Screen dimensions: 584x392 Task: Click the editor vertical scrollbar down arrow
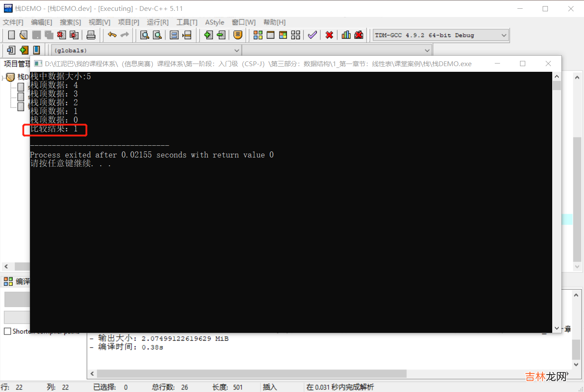click(x=577, y=267)
